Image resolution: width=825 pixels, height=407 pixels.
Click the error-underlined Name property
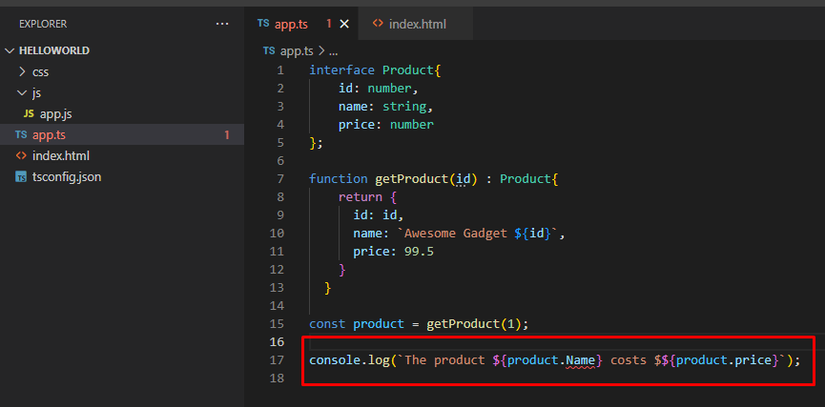(x=580, y=360)
